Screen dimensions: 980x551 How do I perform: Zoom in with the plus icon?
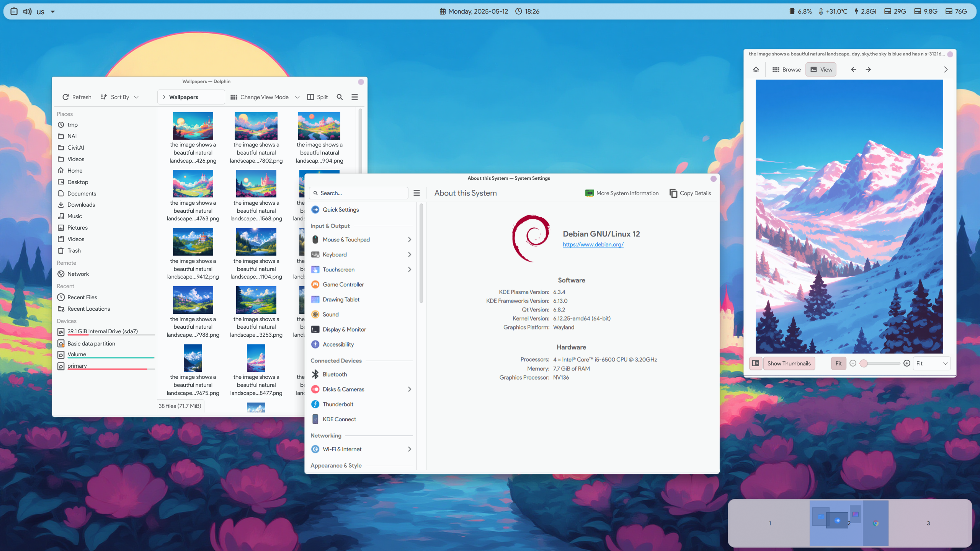906,364
